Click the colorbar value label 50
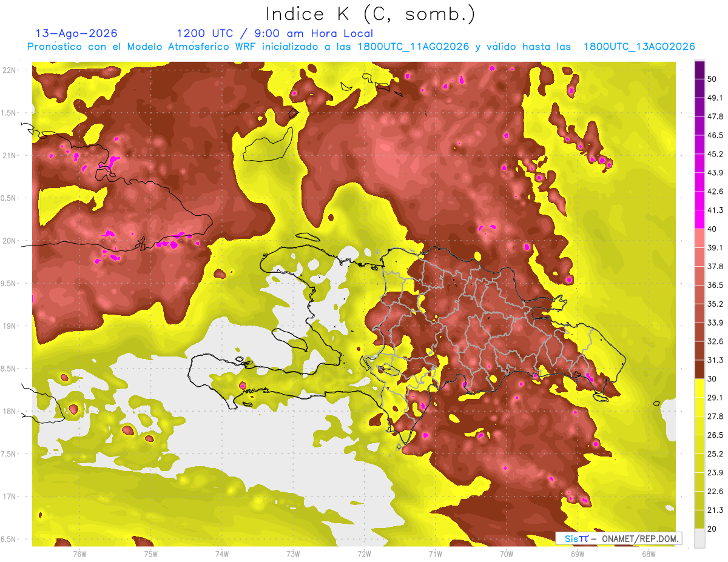This screenshot has height=562, width=728. pos(713,79)
